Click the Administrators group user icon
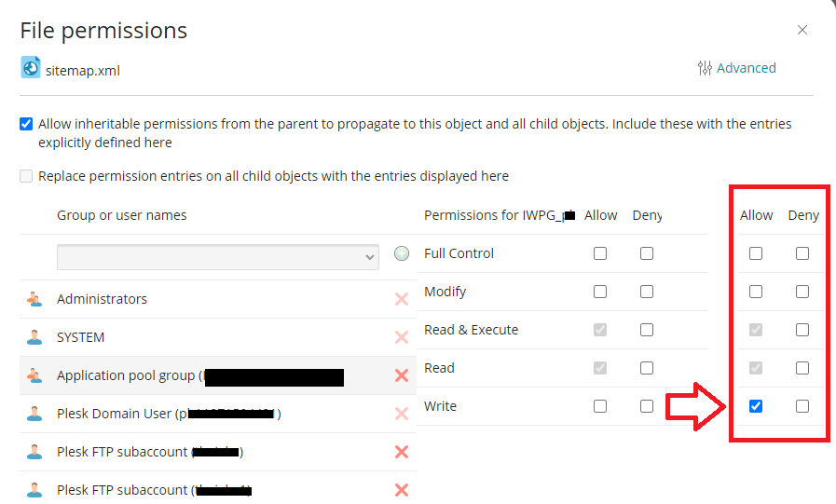The height and width of the screenshot is (504, 836). (x=35, y=299)
